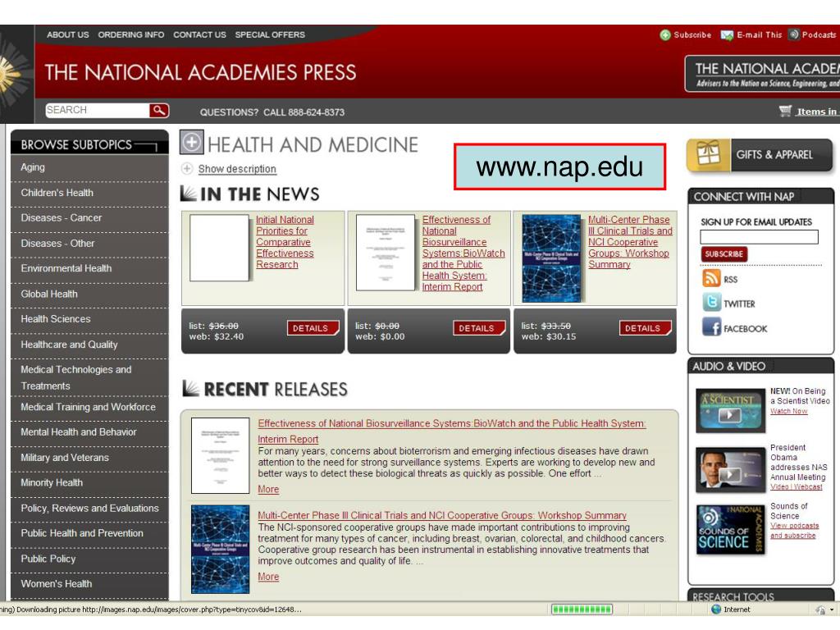Open the Contact Us menu item

(x=199, y=34)
